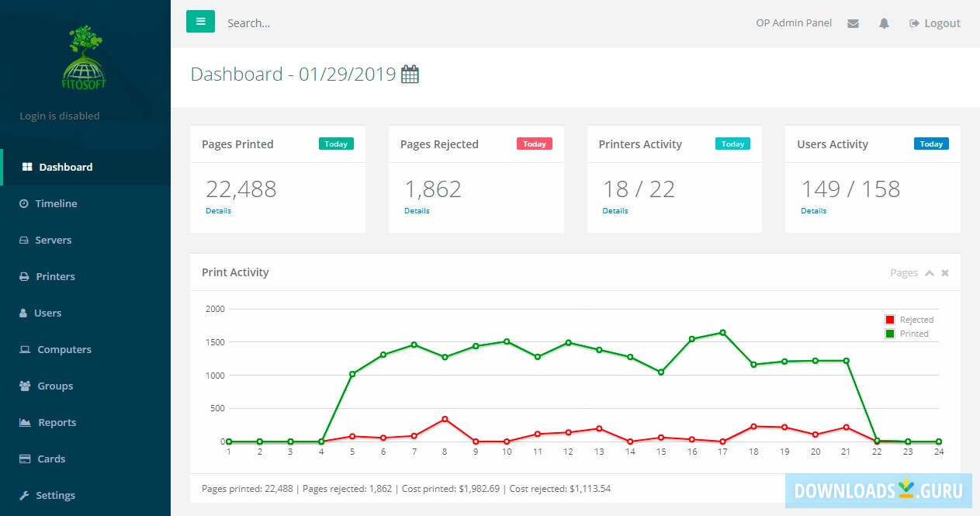This screenshot has height=516, width=980.
Task: Open Computers in sidebar menu
Action: (85, 349)
